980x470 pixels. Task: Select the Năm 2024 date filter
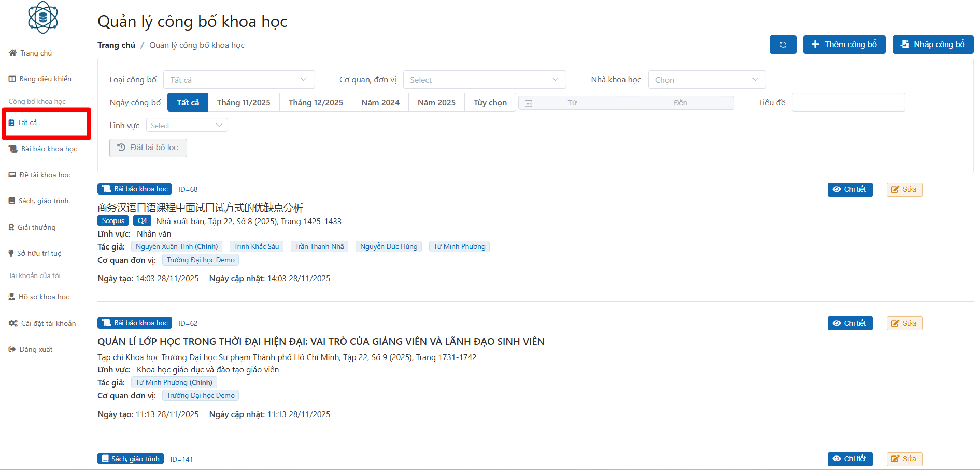pyautogui.click(x=380, y=103)
